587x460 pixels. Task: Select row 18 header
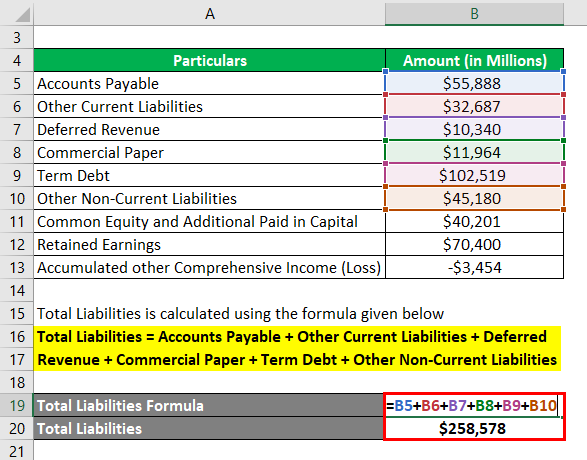[17, 383]
